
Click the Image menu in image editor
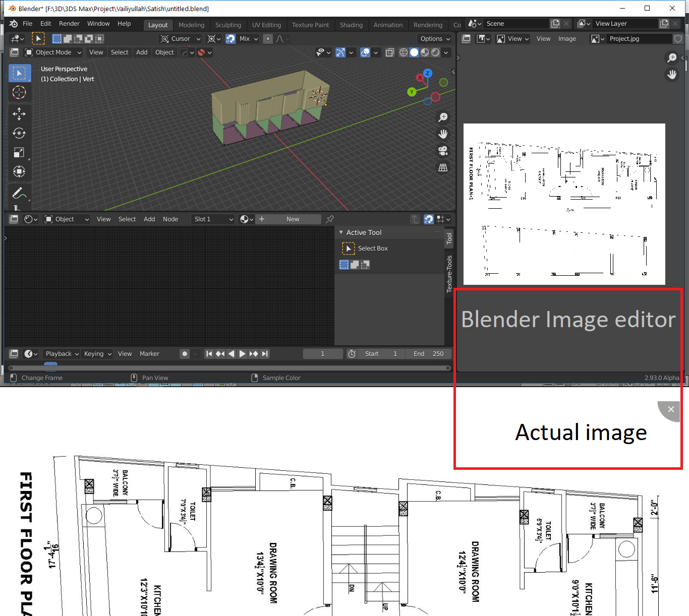coord(567,39)
